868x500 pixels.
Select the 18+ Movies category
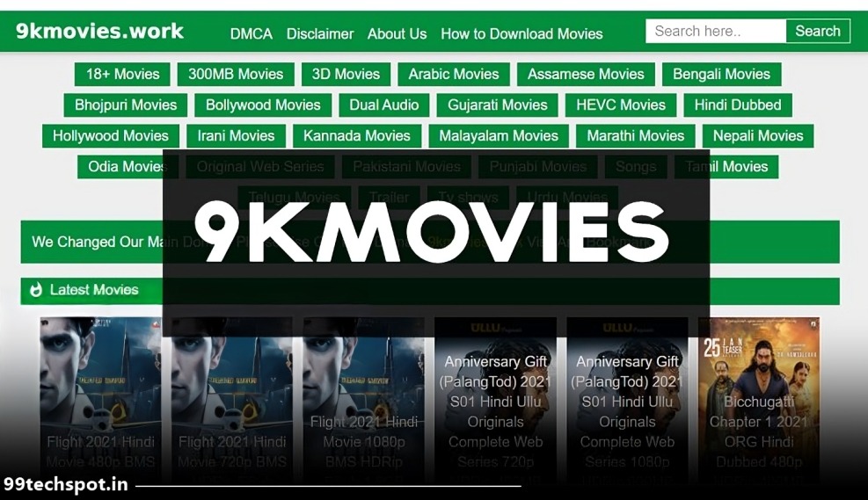click(x=122, y=74)
